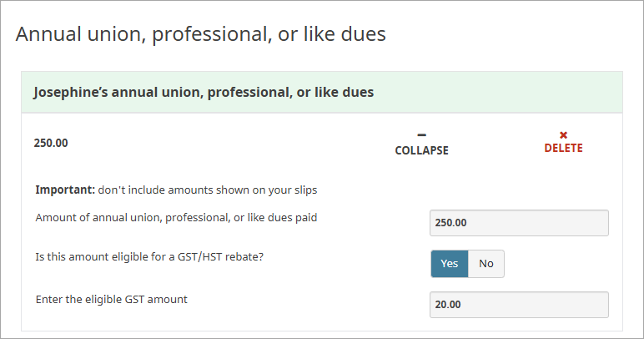Click the 20.00 value in the GST field
The image size is (644, 339).
[448, 305]
